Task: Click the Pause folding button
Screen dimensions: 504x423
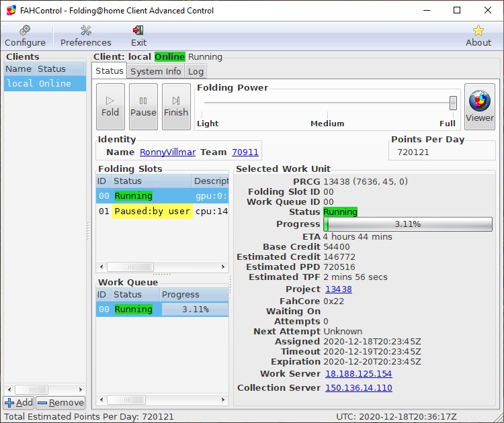Action: pyautogui.click(x=143, y=107)
